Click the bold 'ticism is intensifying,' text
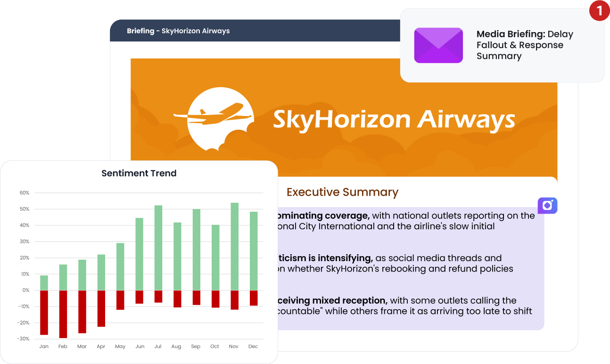The height and width of the screenshot is (364, 610). click(326, 258)
